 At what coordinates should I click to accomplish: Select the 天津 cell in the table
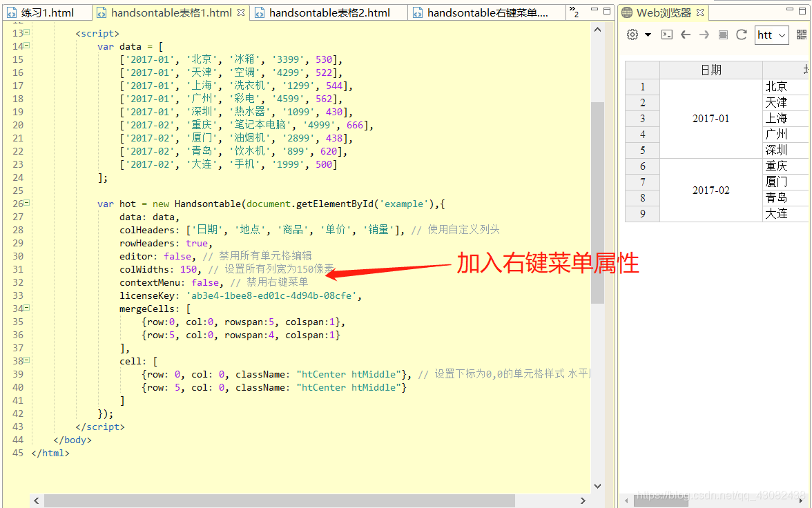[786, 103]
